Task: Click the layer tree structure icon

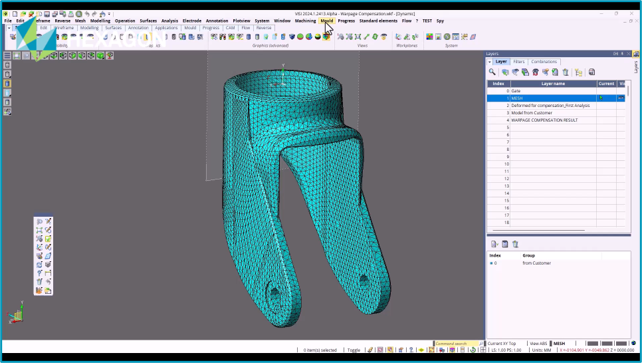Action: (578, 72)
